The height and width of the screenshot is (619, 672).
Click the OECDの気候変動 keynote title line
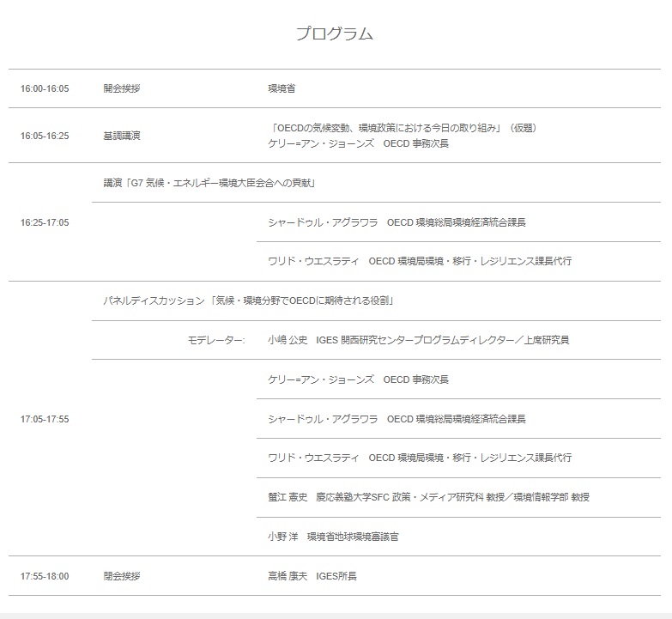click(x=403, y=128)
